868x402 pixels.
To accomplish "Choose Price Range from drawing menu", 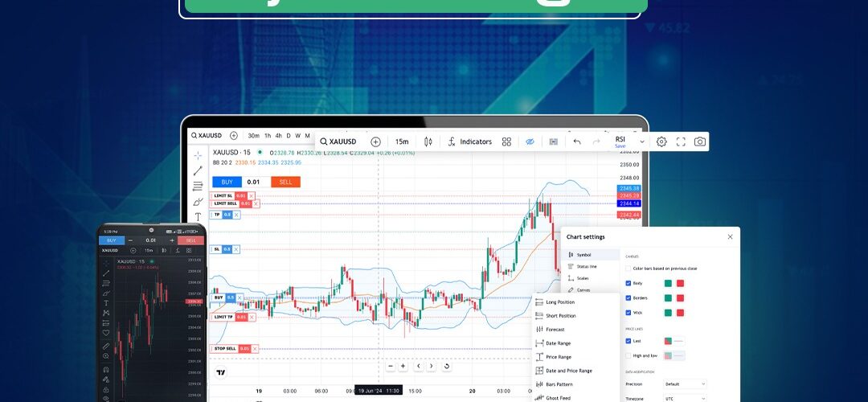I will click(554, 357).
